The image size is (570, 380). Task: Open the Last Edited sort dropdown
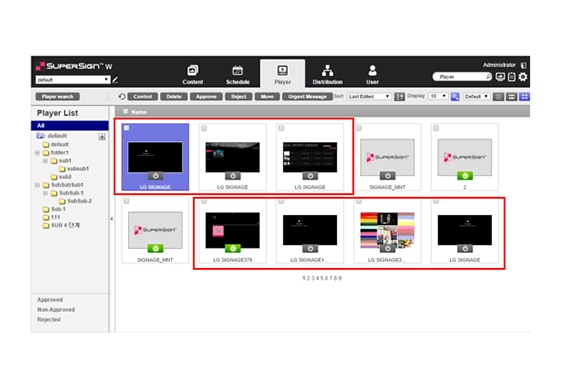[369, 96]
